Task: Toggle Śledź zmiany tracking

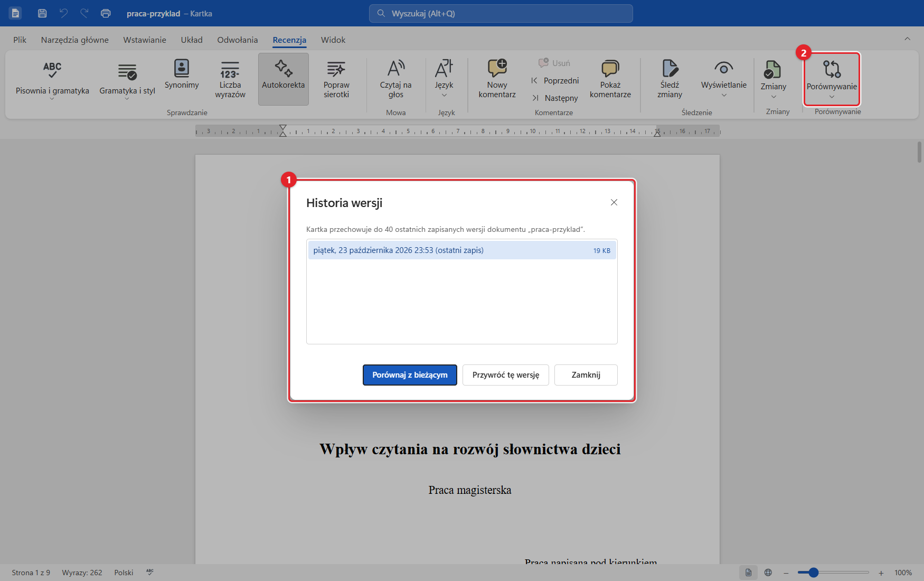Action: point(670,79)
